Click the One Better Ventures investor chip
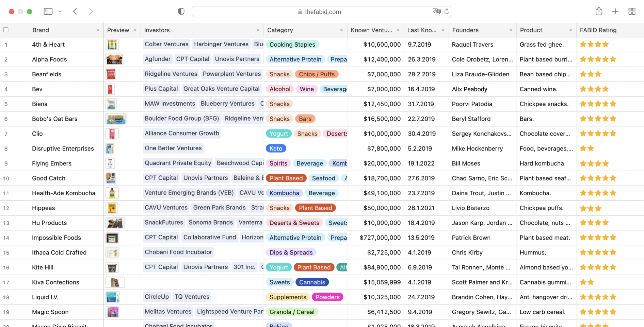The width and height of the screenshot is (644, 327). click(173, 148)
